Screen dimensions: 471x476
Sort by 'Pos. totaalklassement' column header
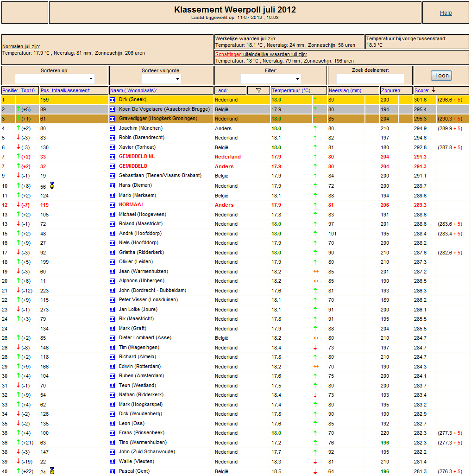[65, 90]
